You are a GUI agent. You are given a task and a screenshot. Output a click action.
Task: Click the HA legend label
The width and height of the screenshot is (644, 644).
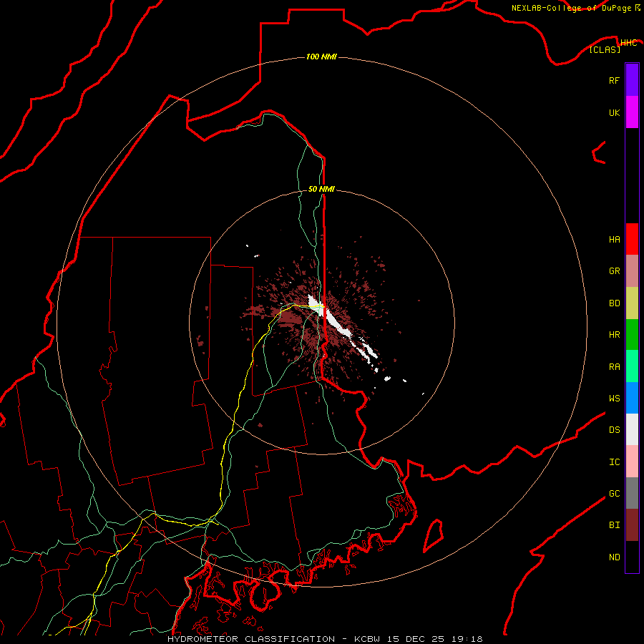[614, 240]
